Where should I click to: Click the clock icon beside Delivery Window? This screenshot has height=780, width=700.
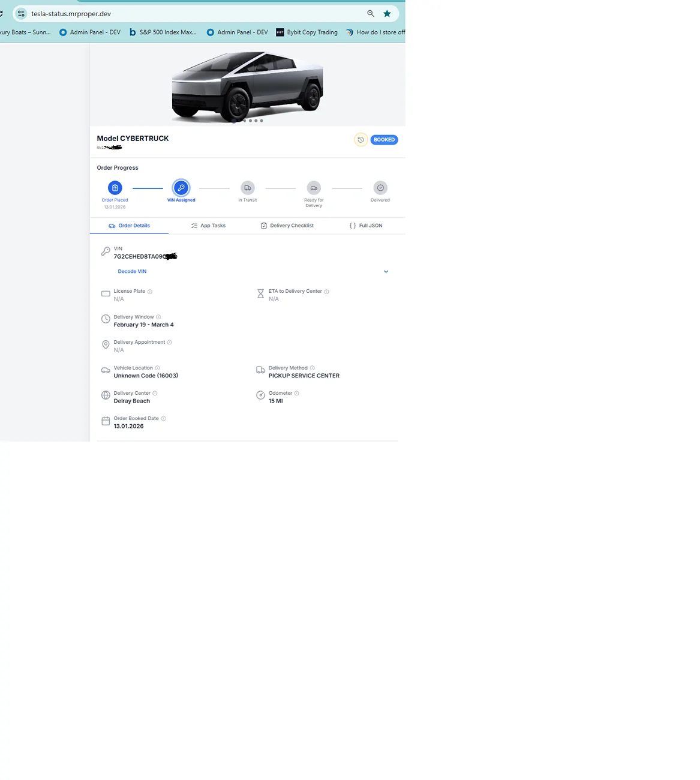point(106,319)
